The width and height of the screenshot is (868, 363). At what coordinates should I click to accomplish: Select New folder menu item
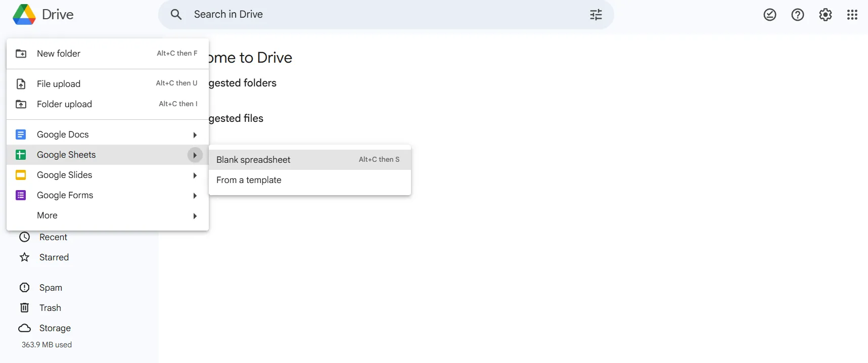pyautogui.click(x=108, y=54)
